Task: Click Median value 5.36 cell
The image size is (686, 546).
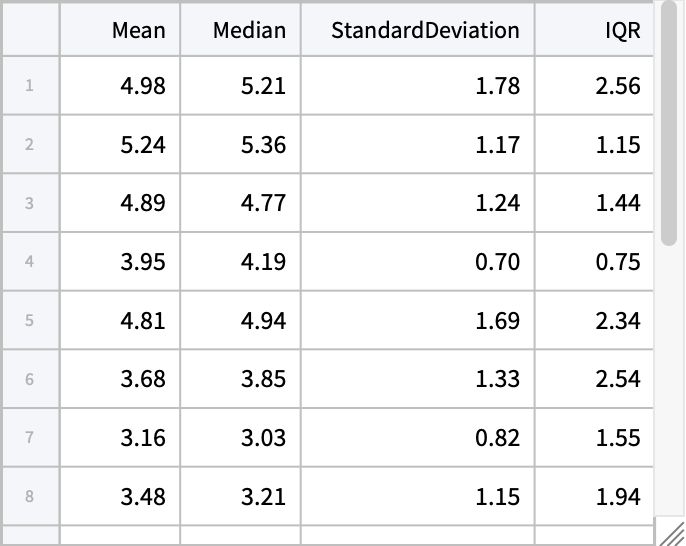Action: coord(240,145)
